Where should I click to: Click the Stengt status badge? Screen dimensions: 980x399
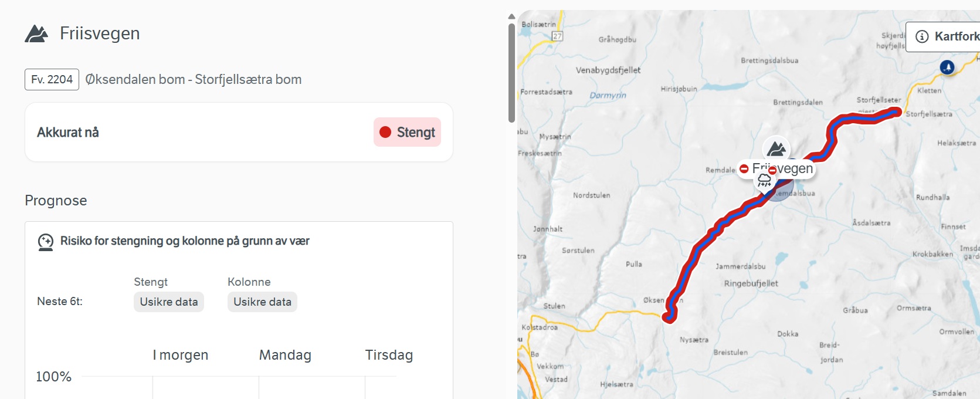coord(408,132)
